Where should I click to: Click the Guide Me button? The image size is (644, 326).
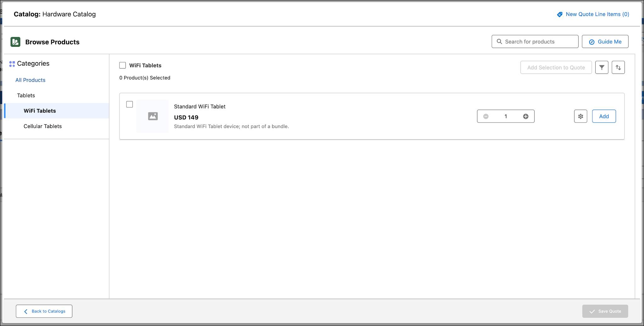[x=605, y=41]
